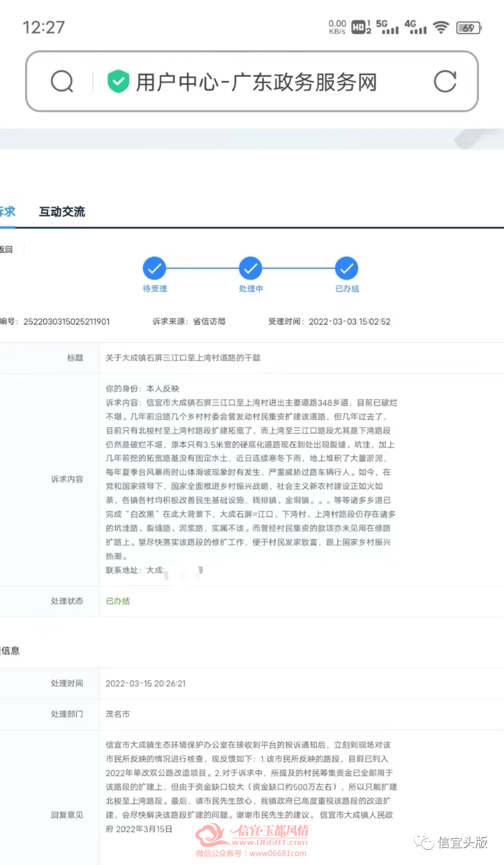Tap the source value 省信访局

click(x=209, y=322)
